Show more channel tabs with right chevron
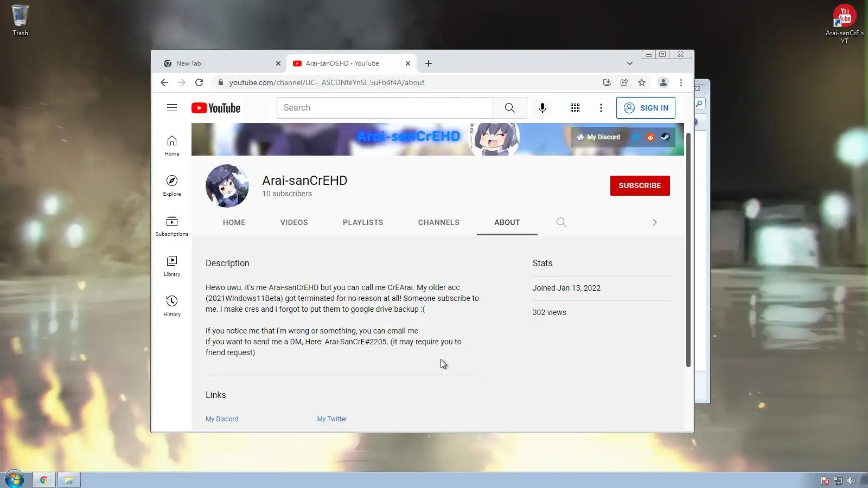The image size is (868, 488). tap(655, 222)
